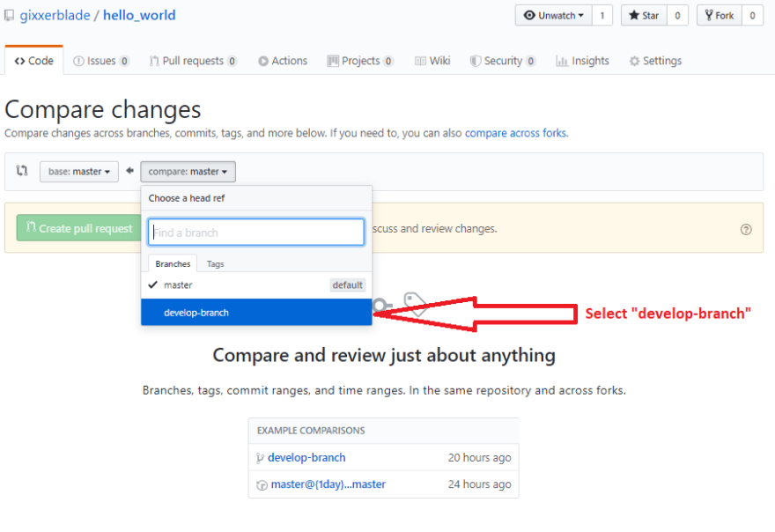Click the Compare and review just about anything heading
Viewport: 775px width, 532px height.
384,356
